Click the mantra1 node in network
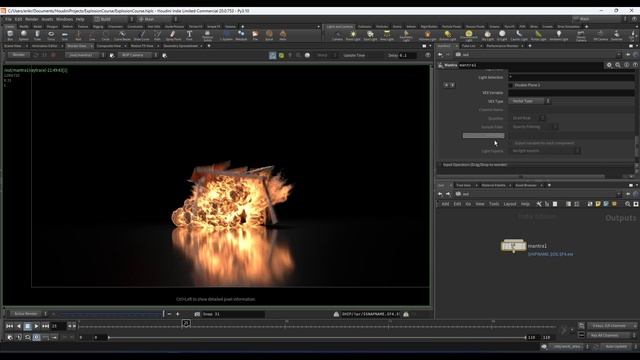This screenshot has width=640, height=360. coord(513,246)
